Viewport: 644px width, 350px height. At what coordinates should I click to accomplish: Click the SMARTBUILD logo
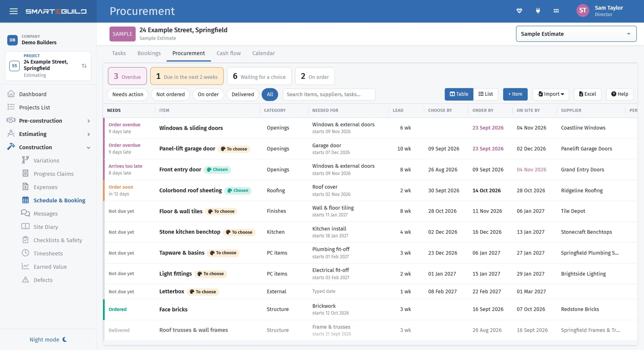click(56, 11)
